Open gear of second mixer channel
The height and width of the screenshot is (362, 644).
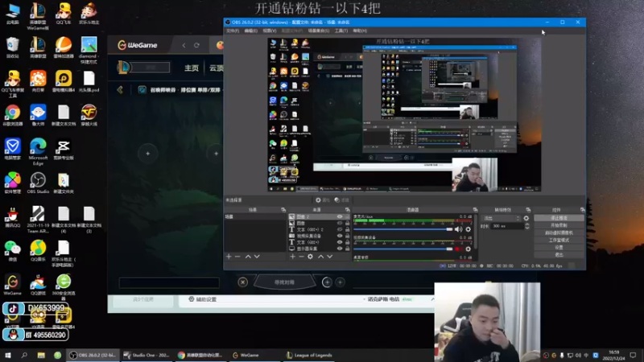coord(469,249)
